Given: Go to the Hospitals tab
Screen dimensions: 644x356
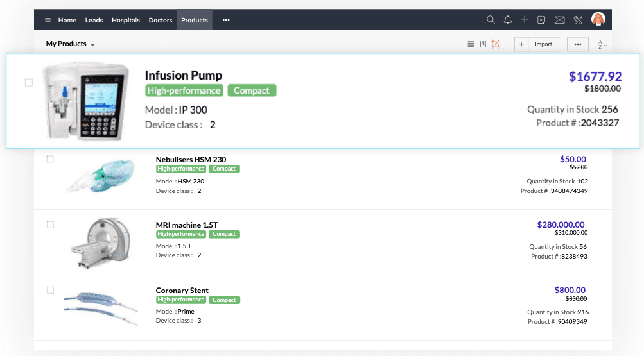Looking at the screenshot, I should click(126, 20).
